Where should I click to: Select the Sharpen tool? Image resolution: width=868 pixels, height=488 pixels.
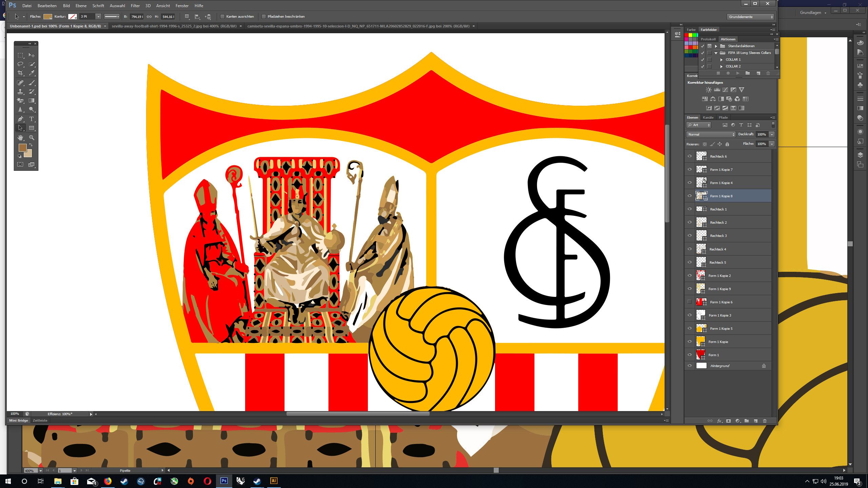pos(20,109)
